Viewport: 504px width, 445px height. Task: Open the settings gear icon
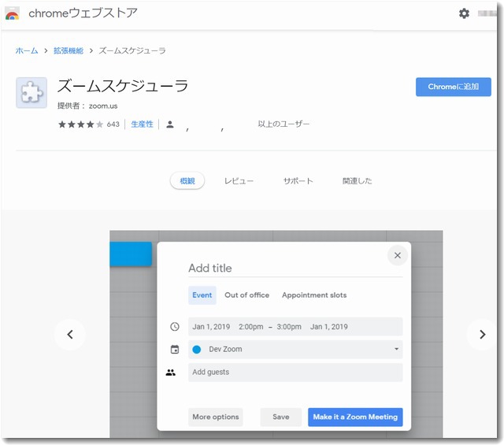pyautogui.click(x=464, y=13)
